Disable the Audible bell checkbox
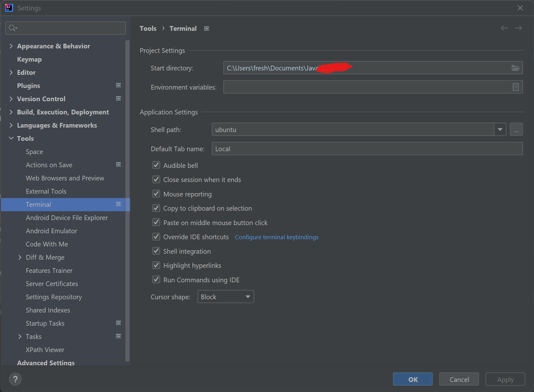This screenshot has width=534, height=392. coord(156,165)
